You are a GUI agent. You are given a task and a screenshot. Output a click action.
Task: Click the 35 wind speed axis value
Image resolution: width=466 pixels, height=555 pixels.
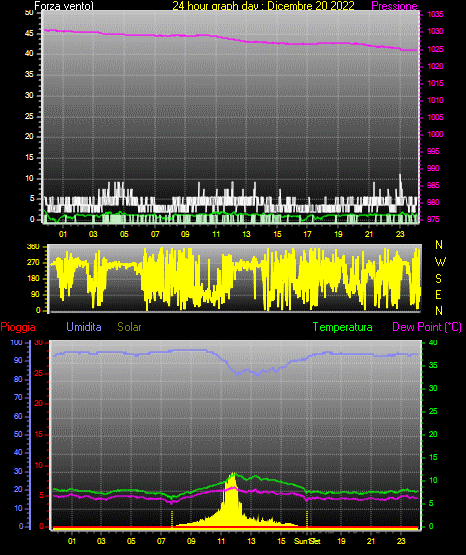(29, 75)
